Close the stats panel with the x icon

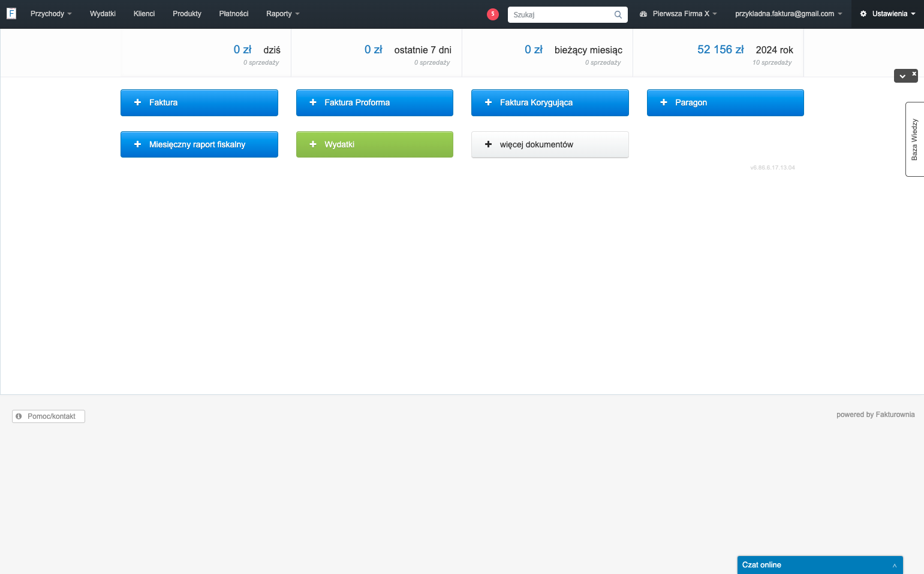click(x=914, y=74)
